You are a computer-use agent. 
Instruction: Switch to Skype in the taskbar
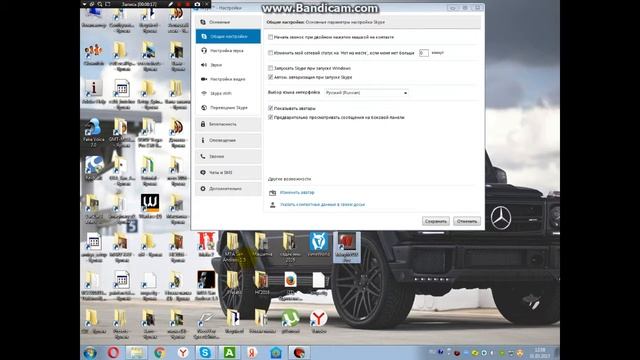click(205, 352)
